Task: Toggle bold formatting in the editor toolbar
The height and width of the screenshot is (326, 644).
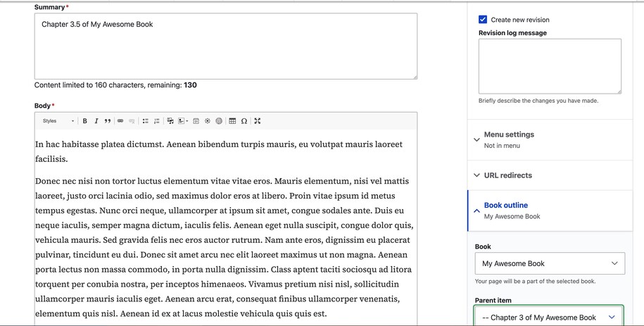Action: (x=85, y=121)
